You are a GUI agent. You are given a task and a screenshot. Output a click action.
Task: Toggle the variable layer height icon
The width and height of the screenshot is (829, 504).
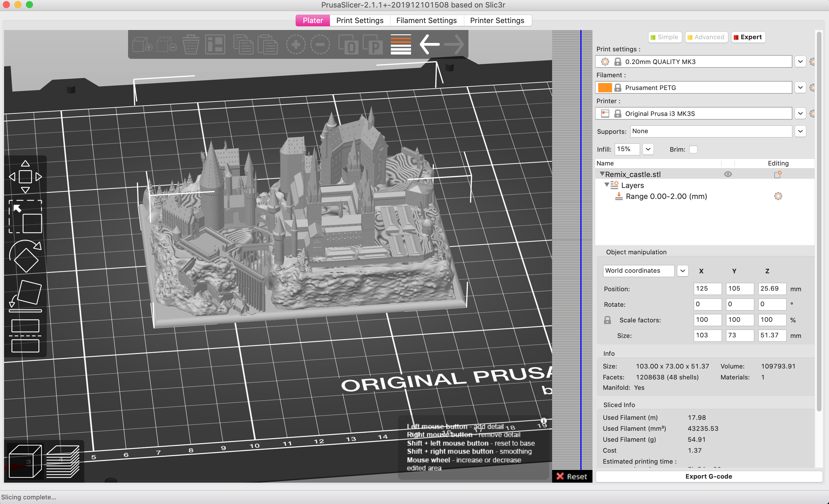pyautogui.click(x=401, y=44)
